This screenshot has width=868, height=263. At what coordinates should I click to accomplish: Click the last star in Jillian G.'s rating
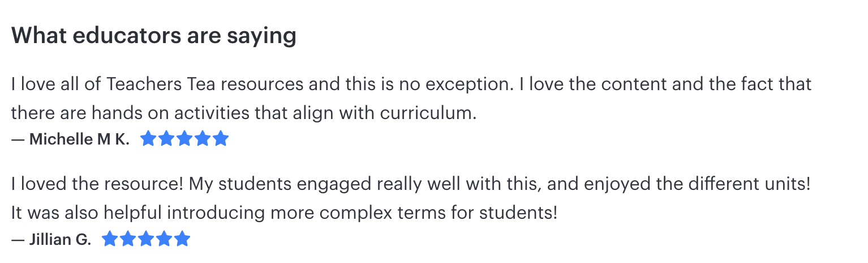point(182,239)
